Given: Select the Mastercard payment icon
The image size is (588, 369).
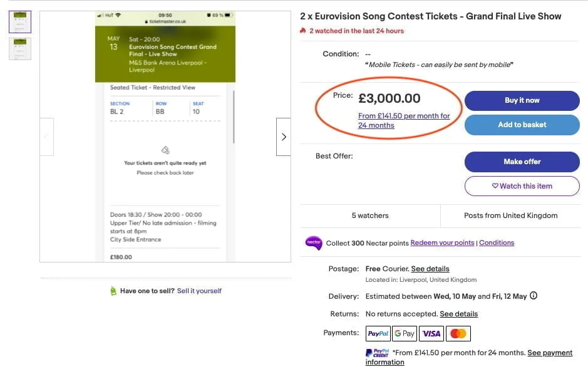Looking at the screenshot, I should click(458, 333).
